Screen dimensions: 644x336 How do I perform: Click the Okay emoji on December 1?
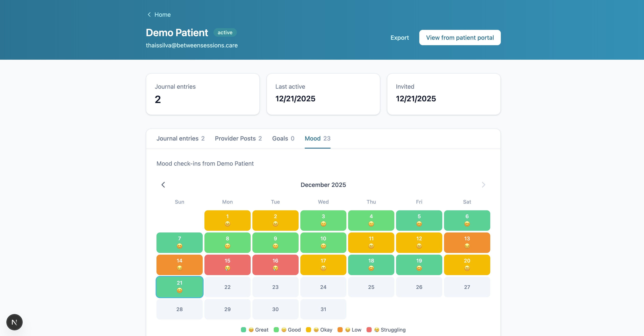coord(227,224)
